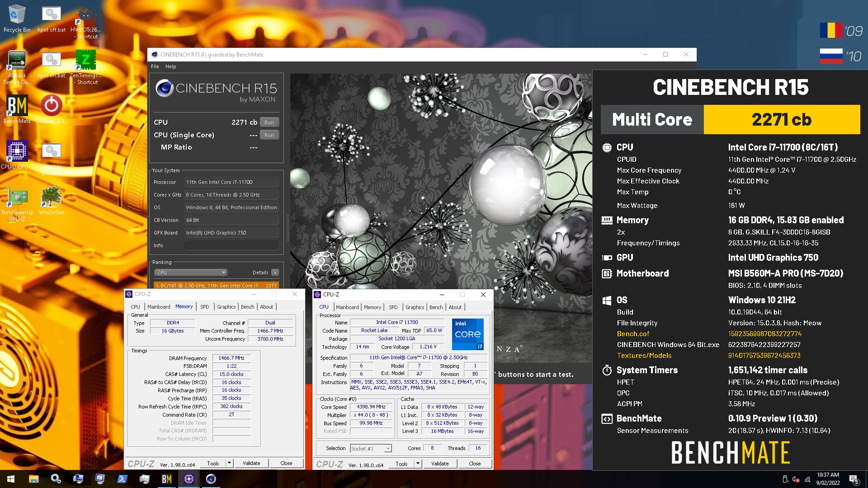Click the Details arrow in Cinebench Ranking
The height and width of the screenshot is (488, 868).
click(275, 272)
